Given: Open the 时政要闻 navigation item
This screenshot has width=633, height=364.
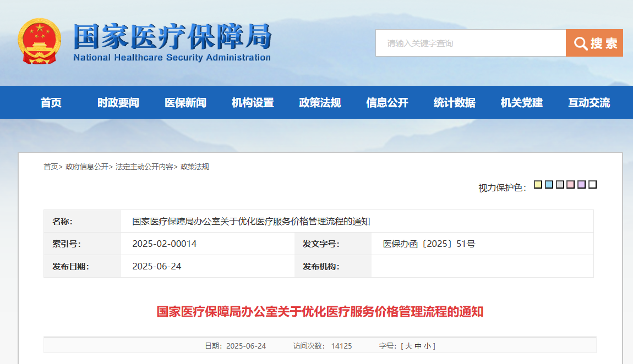Looking at the screenshot, I should tap(118, 103).
